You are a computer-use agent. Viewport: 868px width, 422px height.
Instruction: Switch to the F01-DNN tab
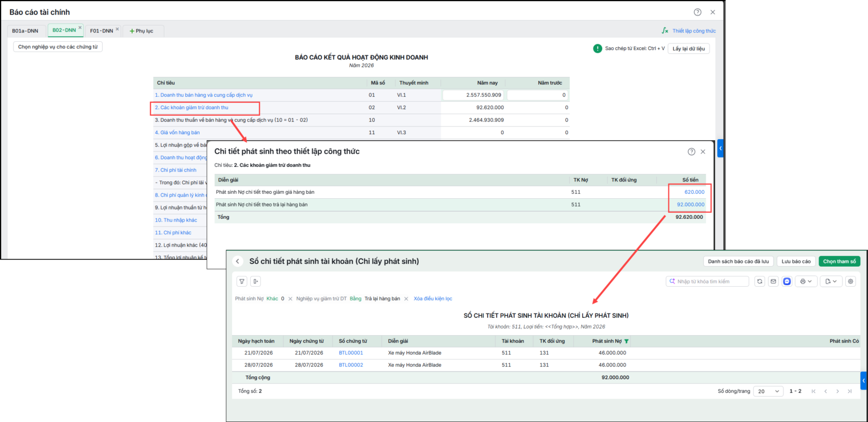coord(101,31)
